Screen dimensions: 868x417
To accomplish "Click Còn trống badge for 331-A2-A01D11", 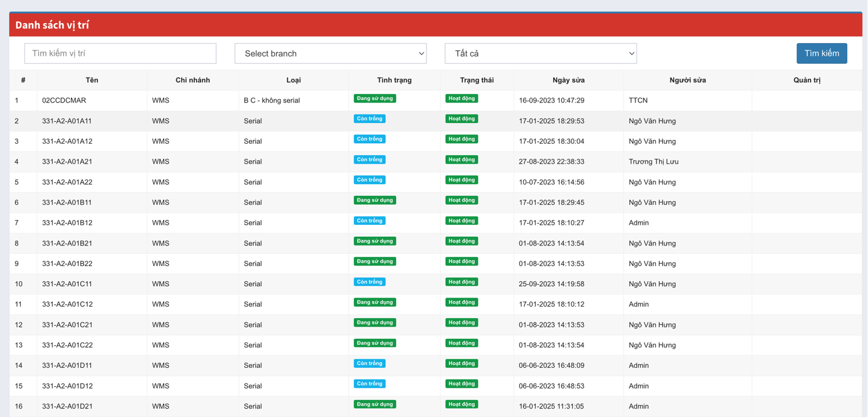I will click(x=369, y=364).
